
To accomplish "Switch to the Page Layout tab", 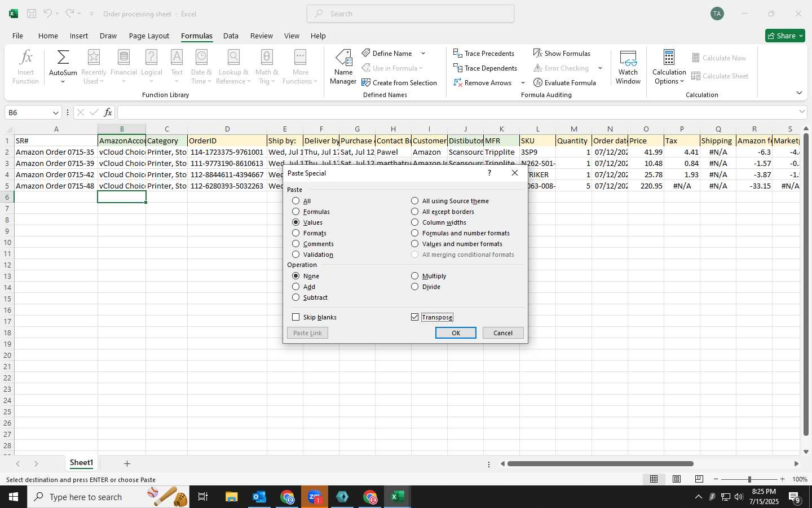I will pos(149,36).
